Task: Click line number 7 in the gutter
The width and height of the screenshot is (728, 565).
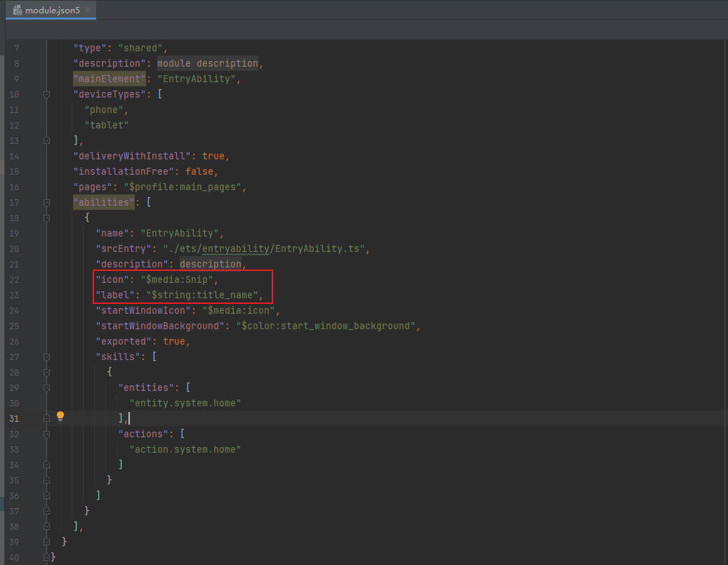Action: tap(17, 48)
